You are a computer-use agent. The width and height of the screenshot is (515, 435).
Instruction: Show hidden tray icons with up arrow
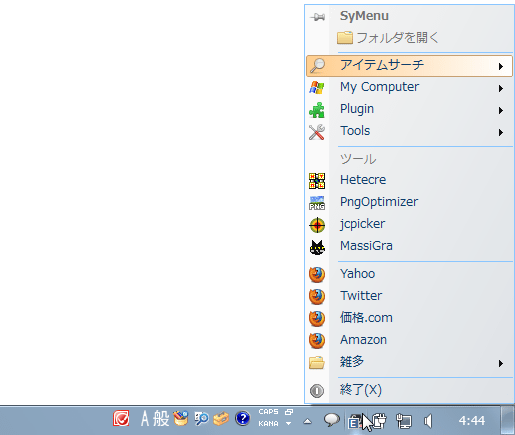click(x=307, y=422)
